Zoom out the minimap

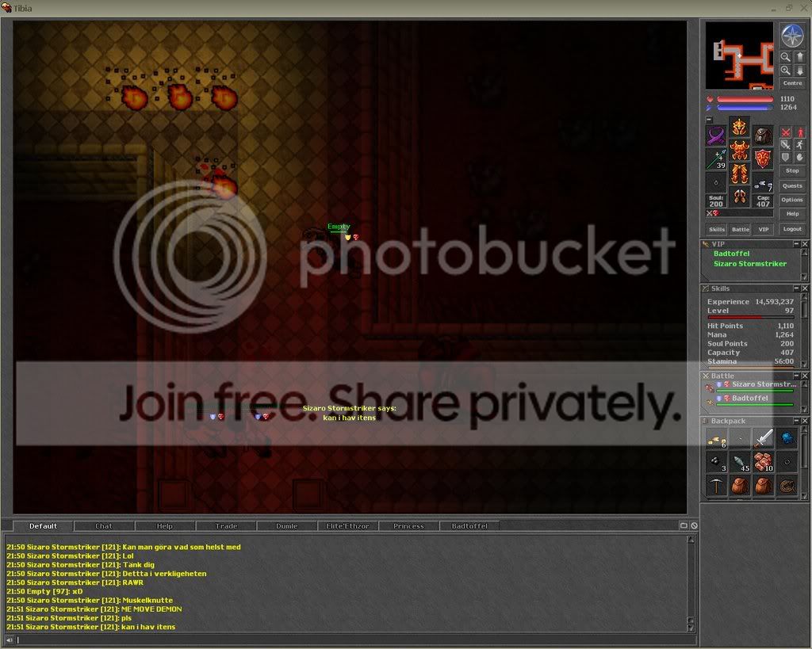[786, 57]
